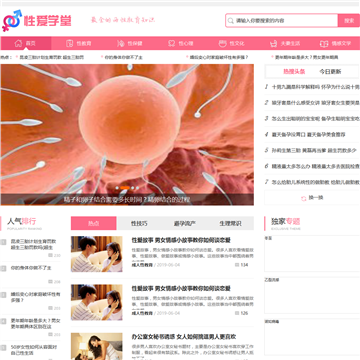
Task: Open the first couple article thumbnail
Action: (x=97, y=254)
